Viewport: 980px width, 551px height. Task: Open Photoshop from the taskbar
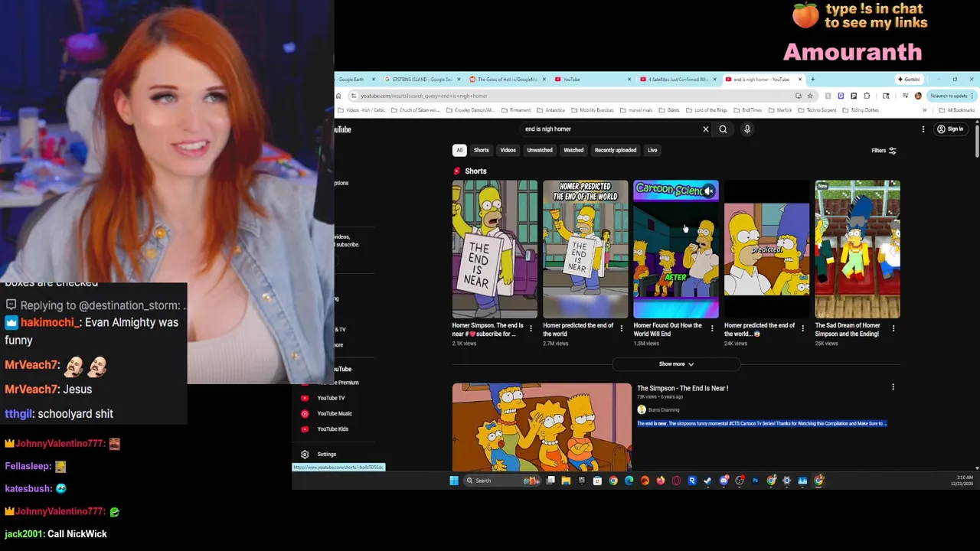pyautogui.click(x=755, y=481)
